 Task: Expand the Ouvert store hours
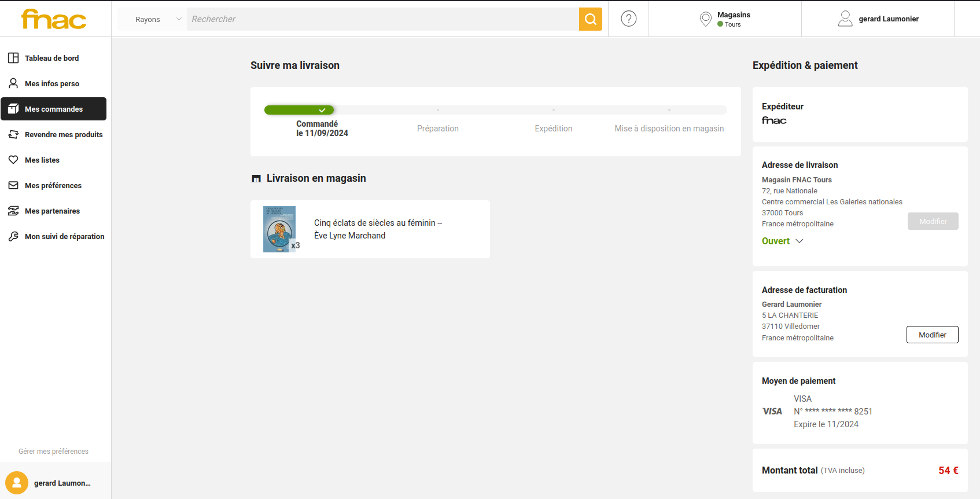(x=782, y=241)
